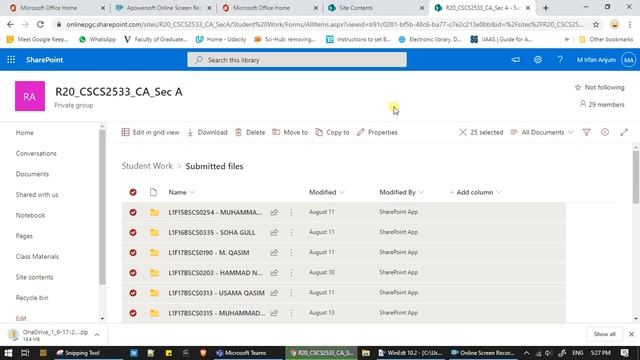Delete the selected items

pyautogui.click(x=250, y=132)
